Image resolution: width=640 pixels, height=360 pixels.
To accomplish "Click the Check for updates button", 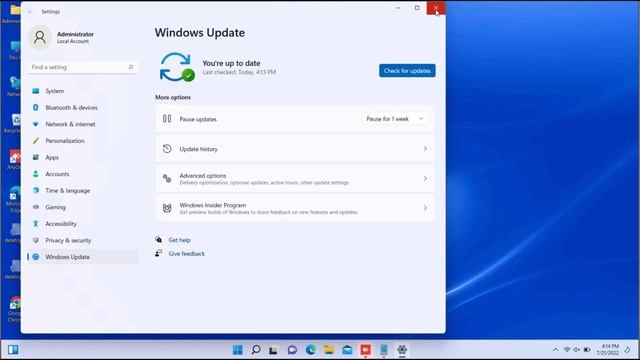I will click(x=407, y=71).
